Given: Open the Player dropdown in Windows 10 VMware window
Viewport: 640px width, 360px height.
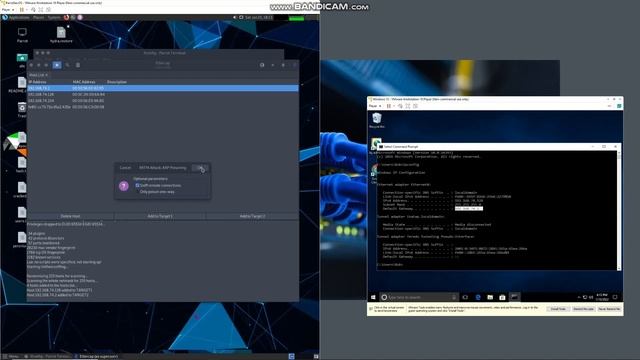Looking at the screenshot, I should (375, 106).
